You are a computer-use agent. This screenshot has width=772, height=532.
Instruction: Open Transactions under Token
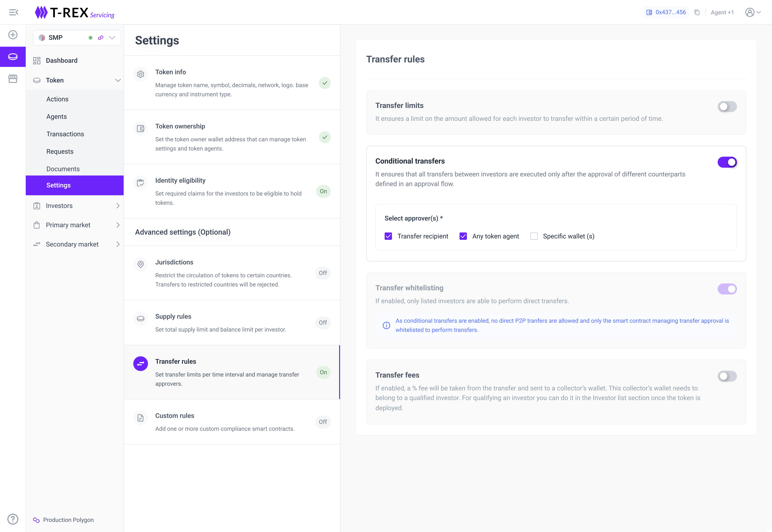tap(65, 134)
